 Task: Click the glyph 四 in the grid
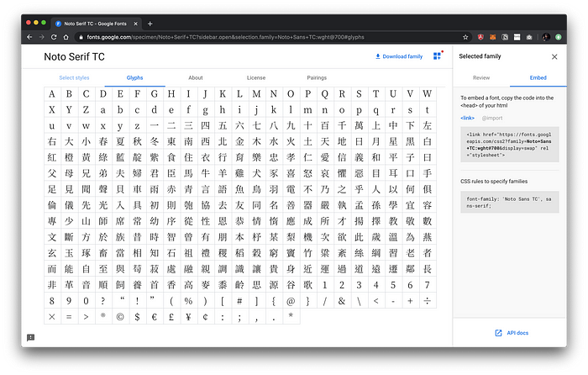(x=206, y=126)
